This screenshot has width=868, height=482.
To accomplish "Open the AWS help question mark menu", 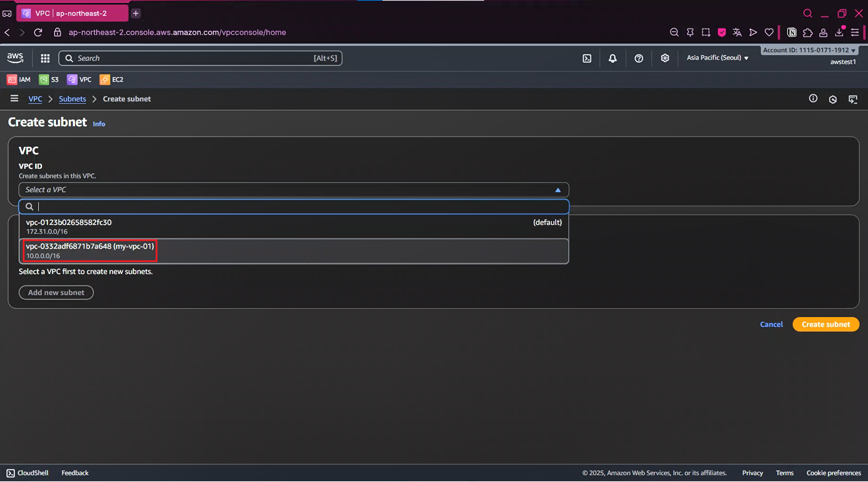I will click(639, 58).
